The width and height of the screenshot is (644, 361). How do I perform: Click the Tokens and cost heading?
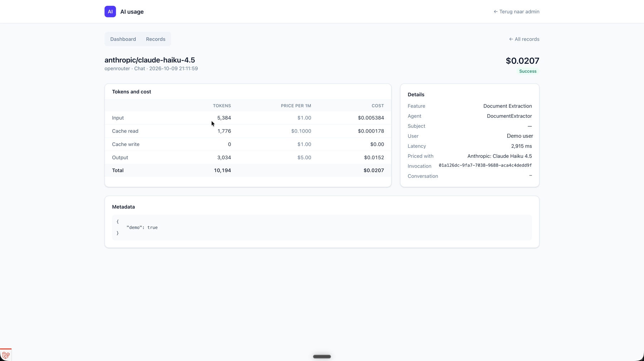[x=131, y=92]
